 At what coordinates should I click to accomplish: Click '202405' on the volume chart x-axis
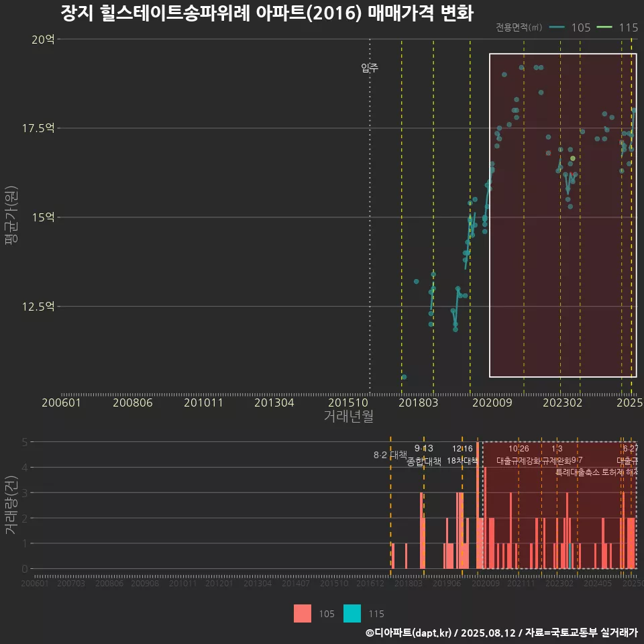coord(598,583)
